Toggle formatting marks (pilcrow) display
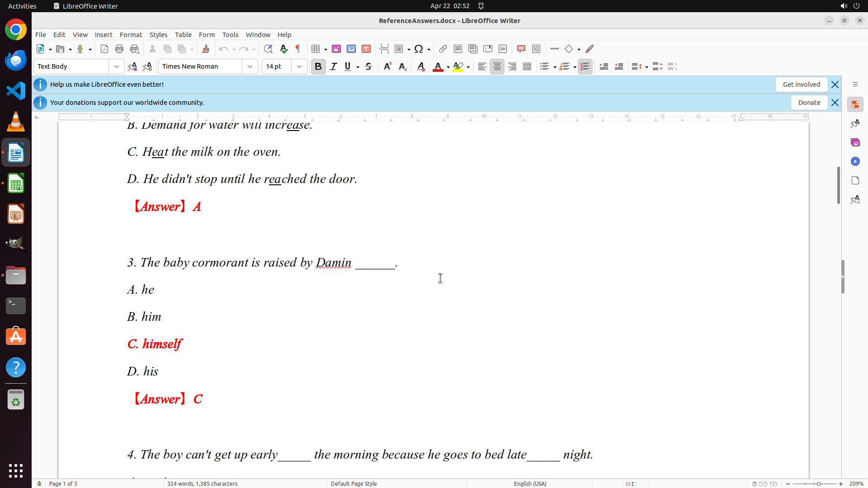The height and width of the screenshot is (488, 868). click(298, 49)
